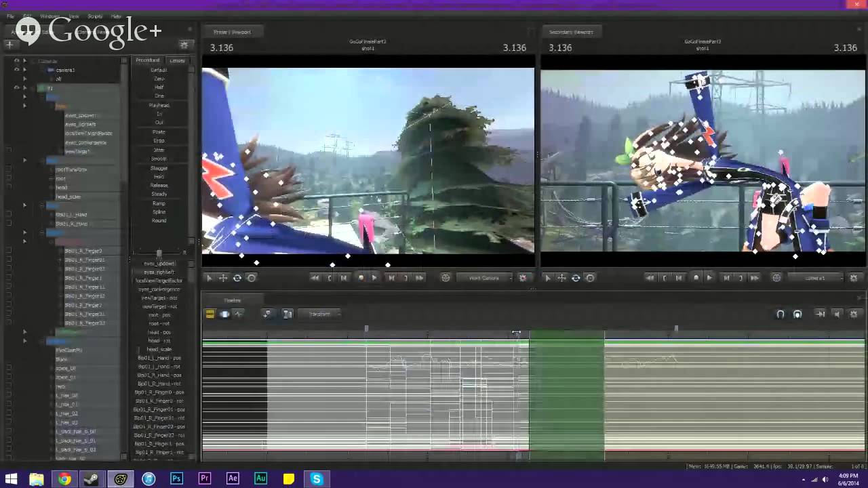Screen dimensions: 868x488
Task: Choose the move manipulator in primary viewport
Action: (x=223, y=278)
